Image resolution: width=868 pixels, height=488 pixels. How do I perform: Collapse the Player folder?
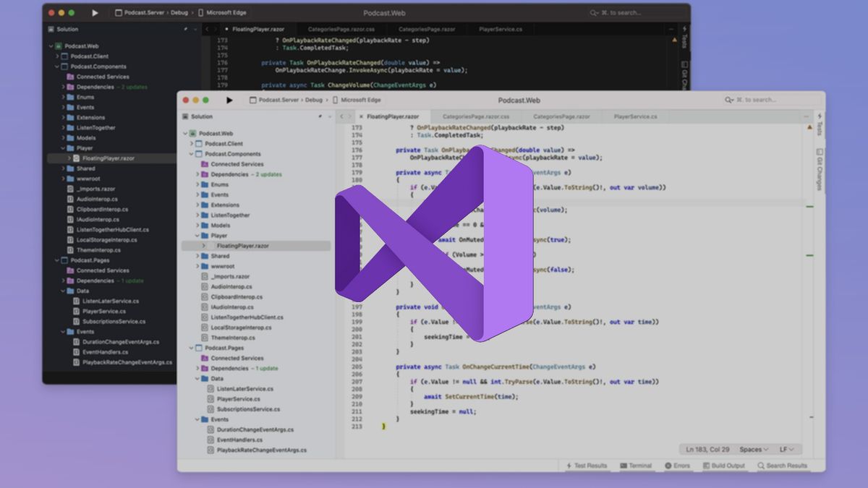pyautogui.click(x=196, y=235)
